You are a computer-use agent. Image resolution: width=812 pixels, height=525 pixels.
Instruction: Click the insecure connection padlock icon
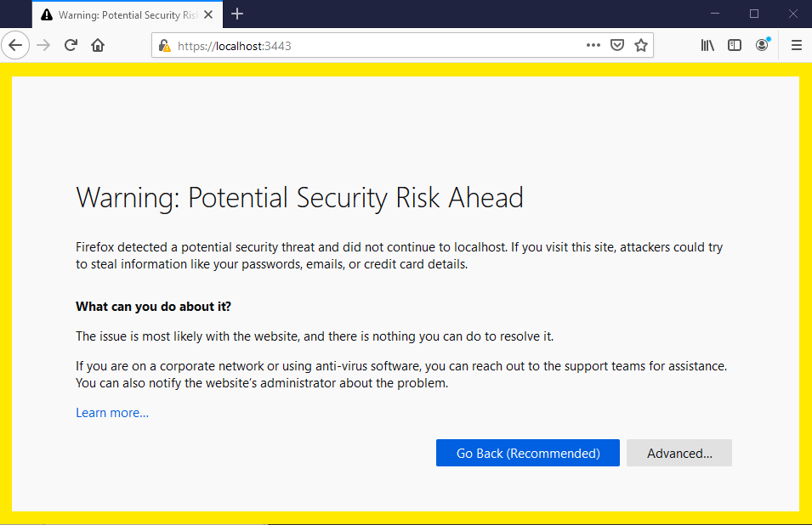click(165, 46)
